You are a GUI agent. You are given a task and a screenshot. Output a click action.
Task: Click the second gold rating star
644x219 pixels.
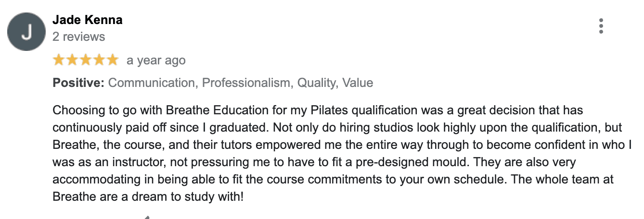click(x=72, y=60)
